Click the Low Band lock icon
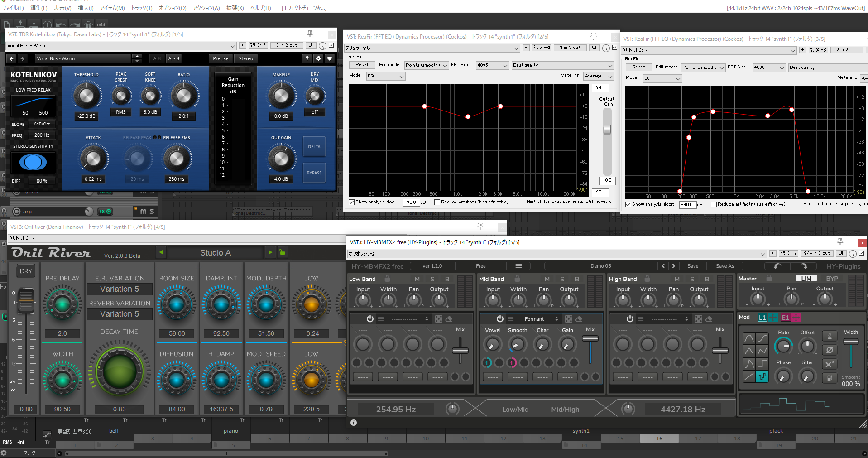 (387, 279)
